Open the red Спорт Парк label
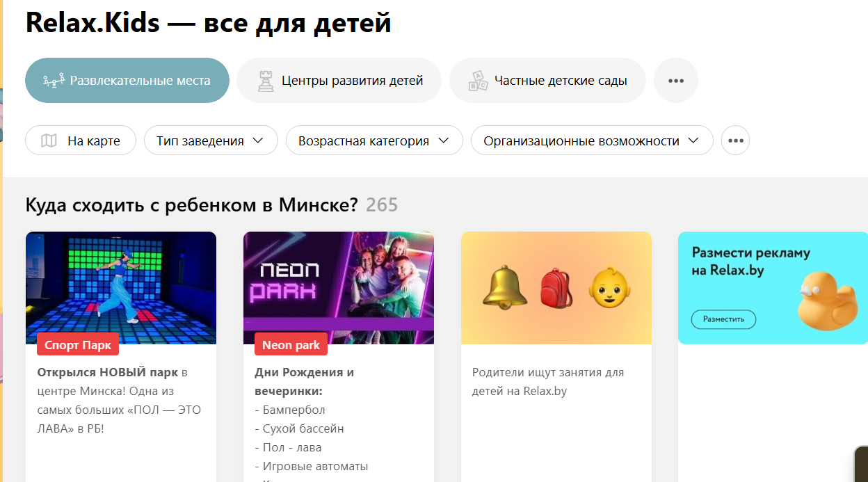 78,345
